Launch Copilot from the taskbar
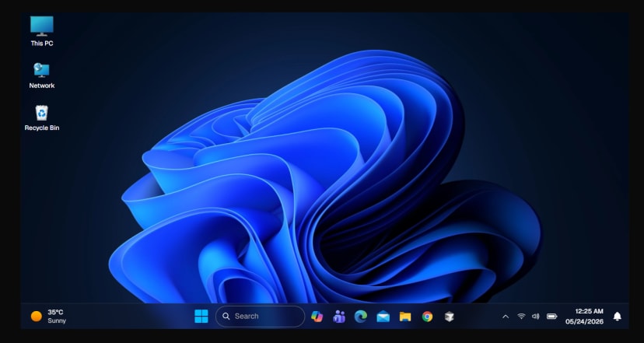644x343 pixels. click(x=317, y=317)
